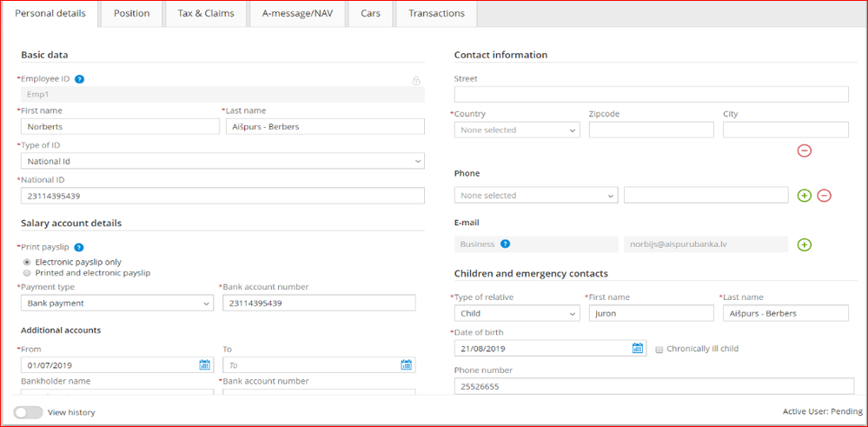The height and width of the screenshot is (427, 868).
Task: Switch to the Position tab
Action: [x=132, y=13]
